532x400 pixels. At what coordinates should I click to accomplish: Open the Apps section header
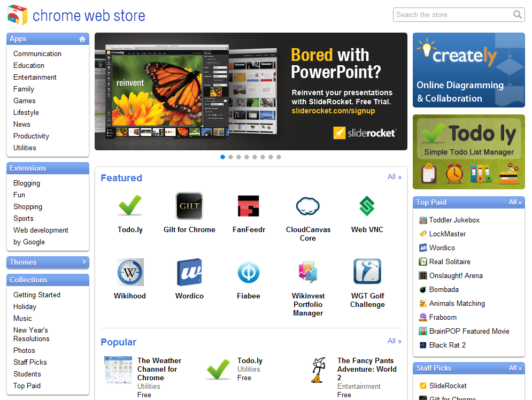click(x=48, y=39)
